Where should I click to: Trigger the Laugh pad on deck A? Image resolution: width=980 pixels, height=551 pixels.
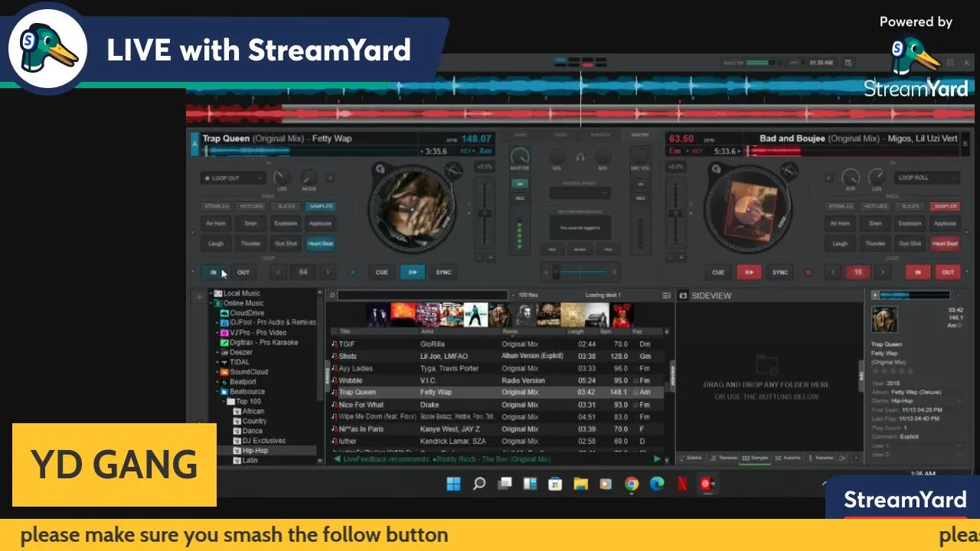tap(216, 243)
